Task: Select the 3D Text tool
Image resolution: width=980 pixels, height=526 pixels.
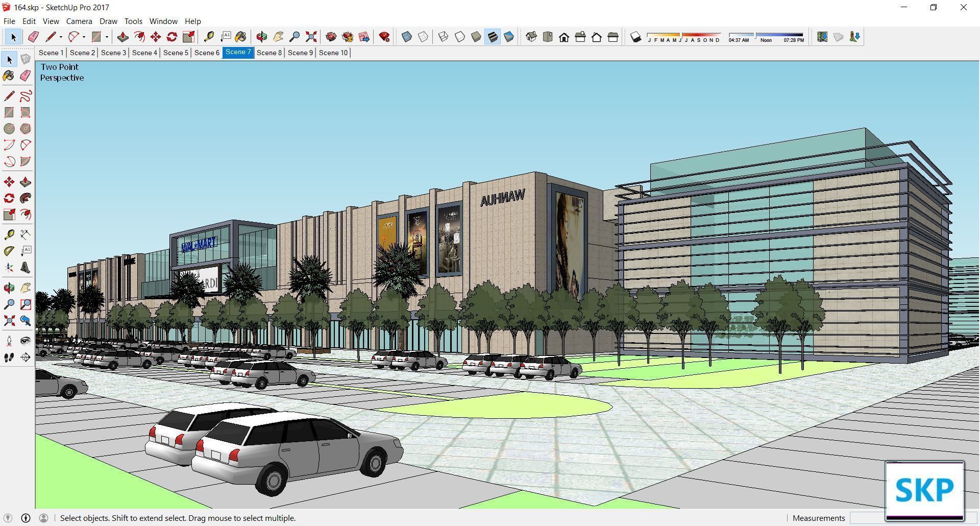Action: [25, 268]
